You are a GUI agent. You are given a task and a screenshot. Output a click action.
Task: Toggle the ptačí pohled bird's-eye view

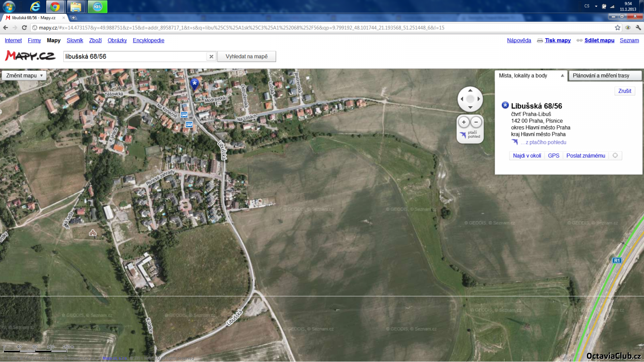470,135
